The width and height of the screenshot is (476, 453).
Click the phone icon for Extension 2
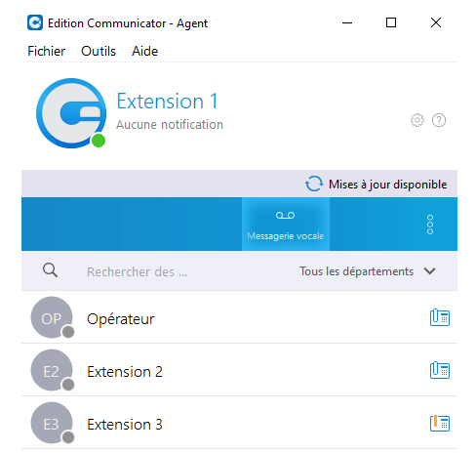(x=440, y=370)
